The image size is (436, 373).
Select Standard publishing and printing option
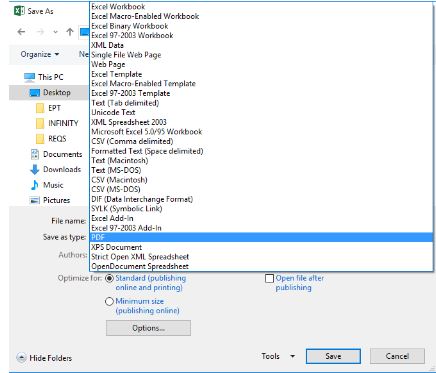109,278
